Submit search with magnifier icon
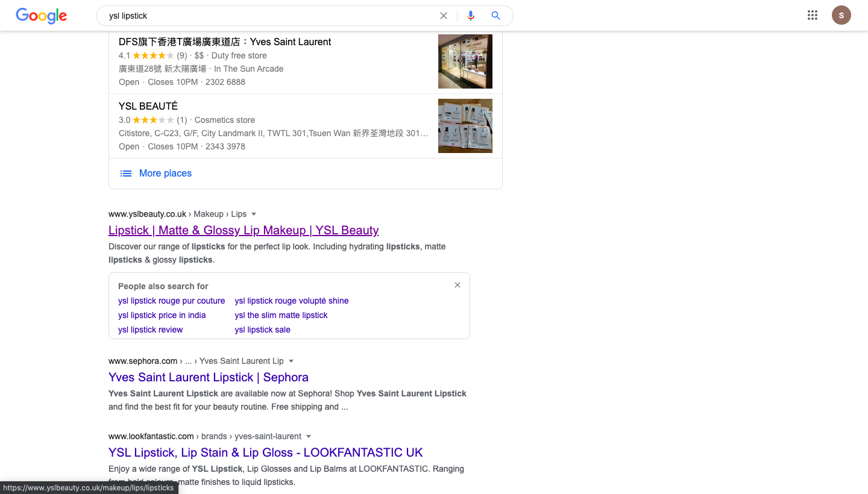Viewport: 868px width, 494px height. point(495,16)
